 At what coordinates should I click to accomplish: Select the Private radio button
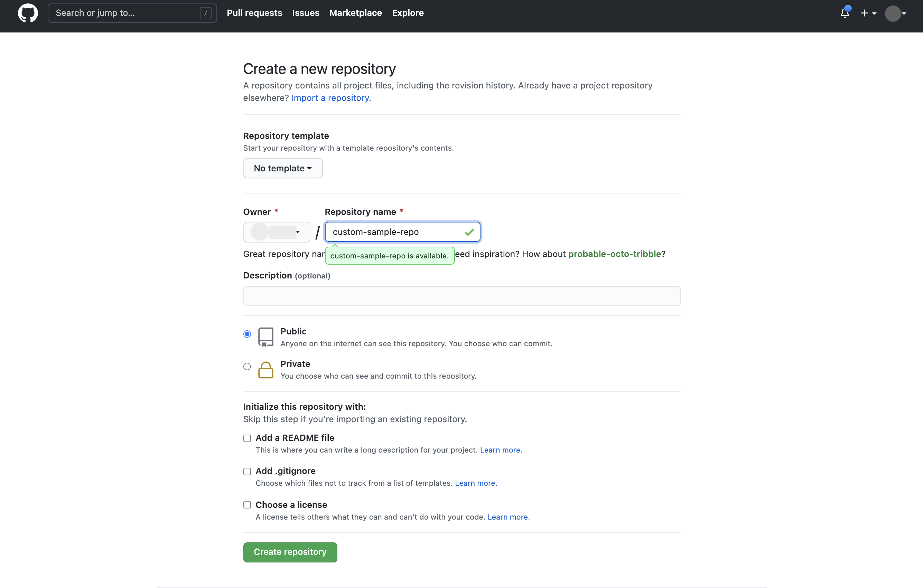(247, 366)
